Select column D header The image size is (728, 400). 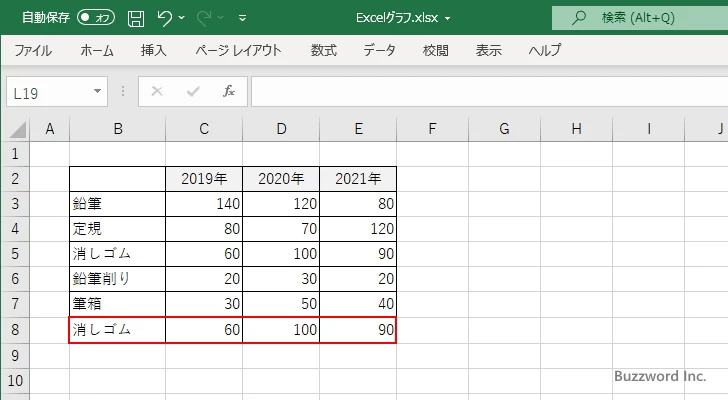click(x=281, y=129)
